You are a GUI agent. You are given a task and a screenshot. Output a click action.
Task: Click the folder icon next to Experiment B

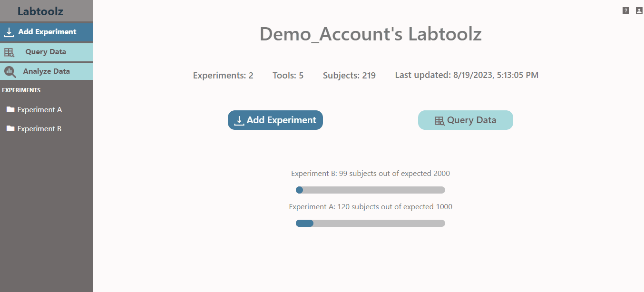coord(10,128)
